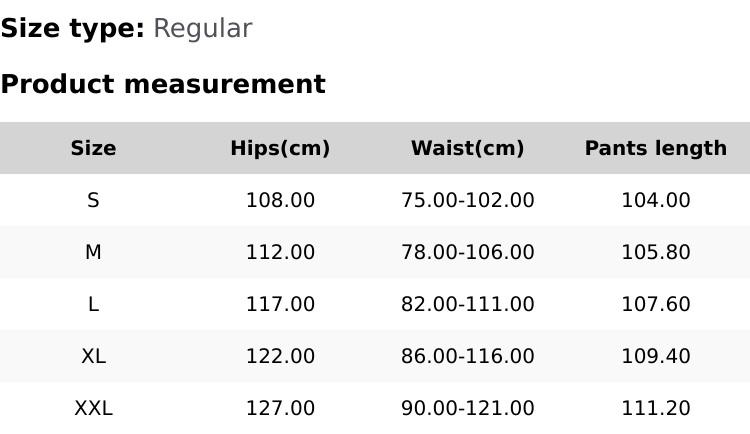Viewport: 750px width, 434px height.
Task: Click the Waist(cm) column header
Action: (x=467, y=148)
